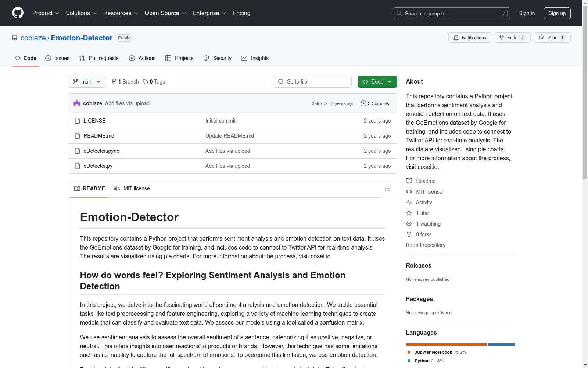588x368 pixels.
Task: Click the GitHub logo icon
Action: pos(18,13)
